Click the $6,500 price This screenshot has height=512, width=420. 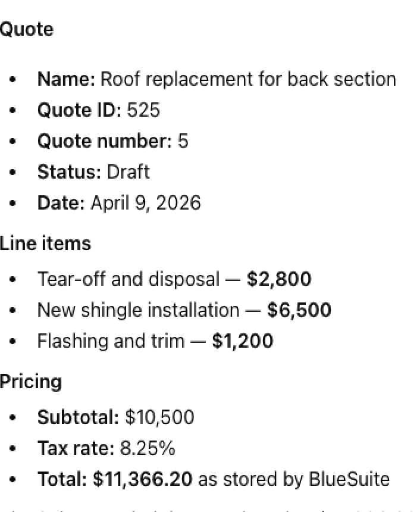click(x=299, y=310)
